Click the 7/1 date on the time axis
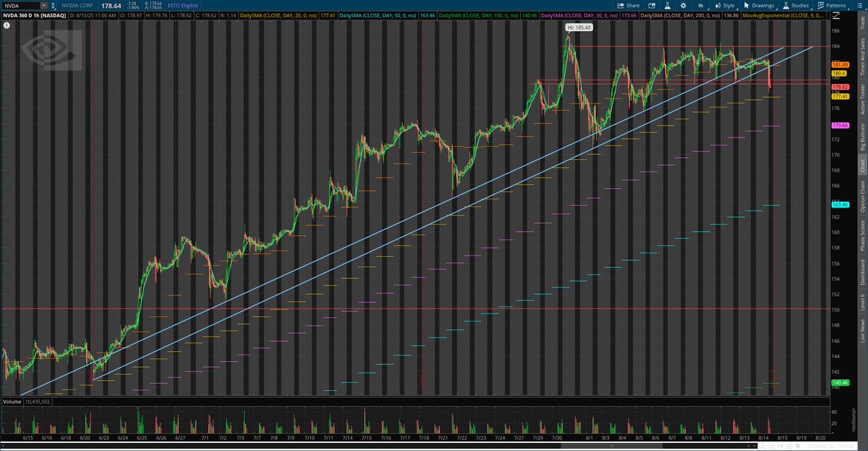868x451 pixels. point(205,438)
